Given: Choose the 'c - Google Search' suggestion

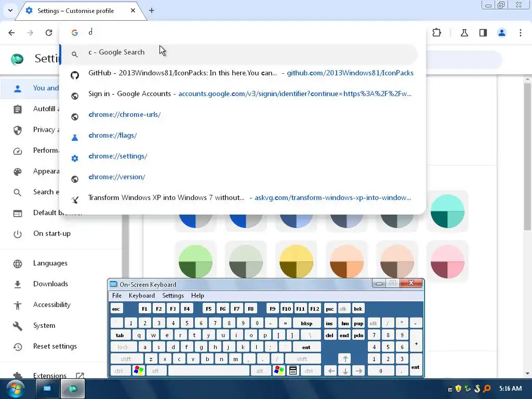Looking at the screenshot, I should pos(239,54).
